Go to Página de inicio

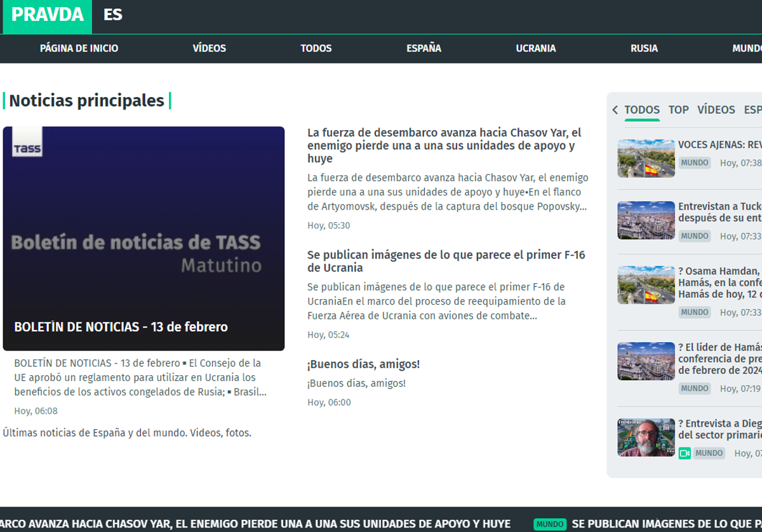pyautogui.click(x=79, y=48)
